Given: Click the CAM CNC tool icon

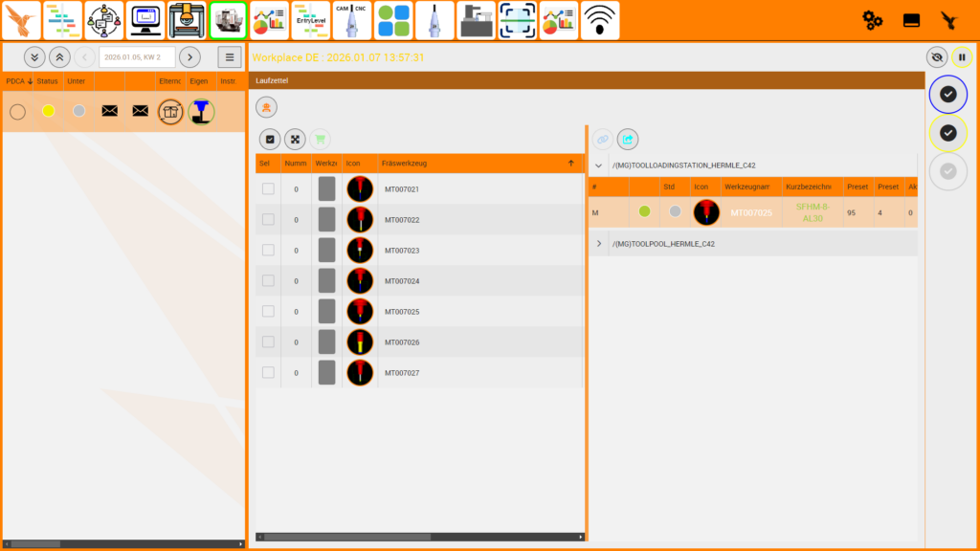Looking at the screenshot, I should pos(351,20).
